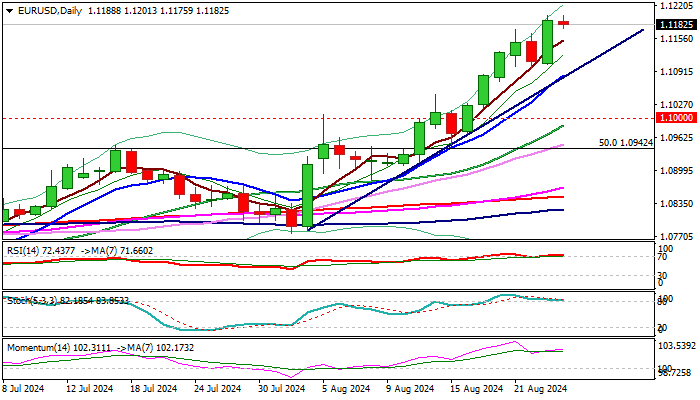This screenshot has width=700, height=400.
Task: Click the Momentum(14) indicator label
Action: click(34, 345)
